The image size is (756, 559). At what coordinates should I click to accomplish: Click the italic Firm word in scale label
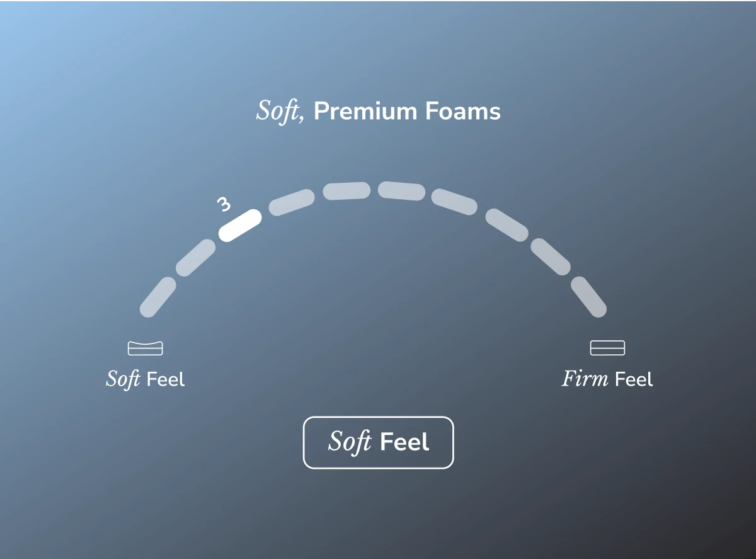coord(585,379)
